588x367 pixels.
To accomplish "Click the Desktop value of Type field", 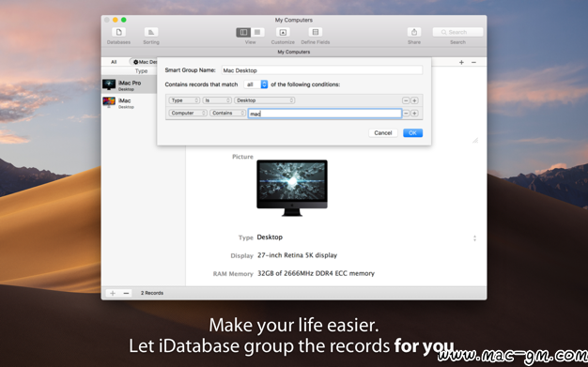I will click(x=270, y=237).
